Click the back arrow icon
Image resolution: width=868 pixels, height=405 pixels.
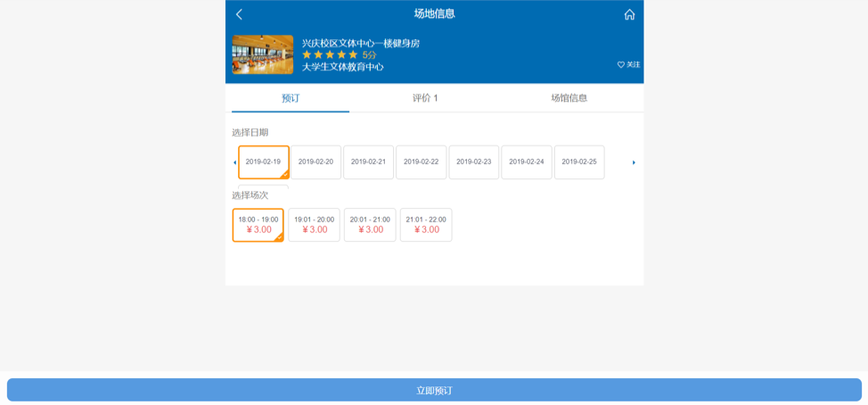(239, 14)
